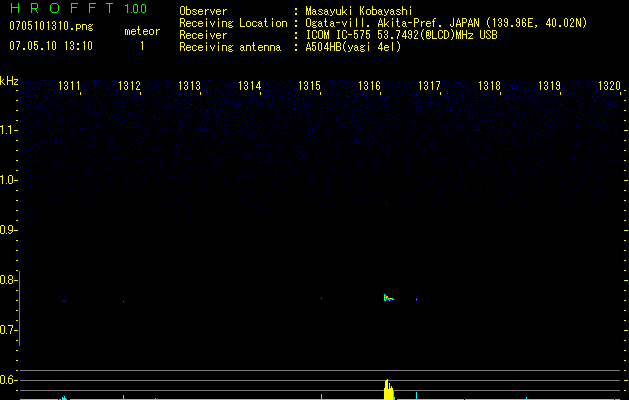Click the meteor count value 1
629x400 pixels.
point(142,46)
